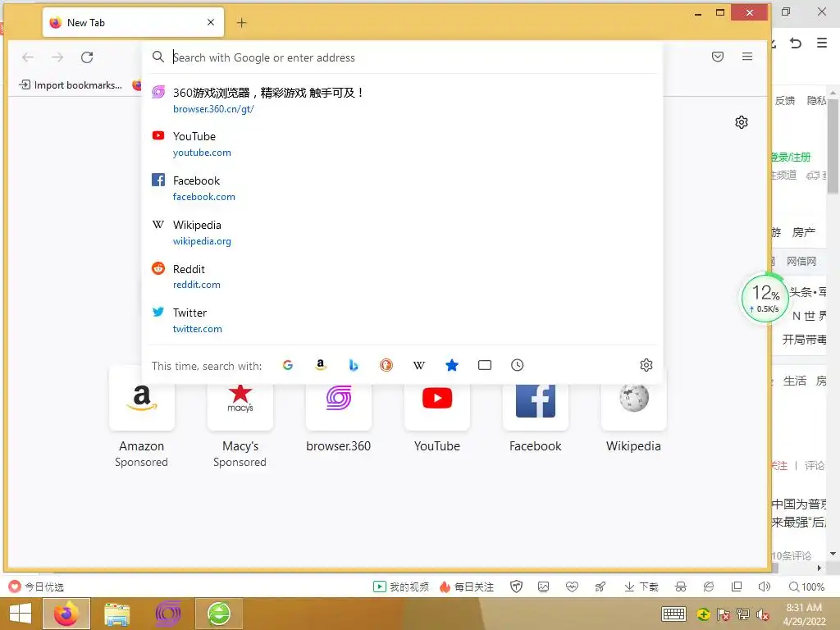Click 网信网 link in 360 browser page
Image resolution: width=840 pixels, height=630 pixels.
tap(801, 261)
